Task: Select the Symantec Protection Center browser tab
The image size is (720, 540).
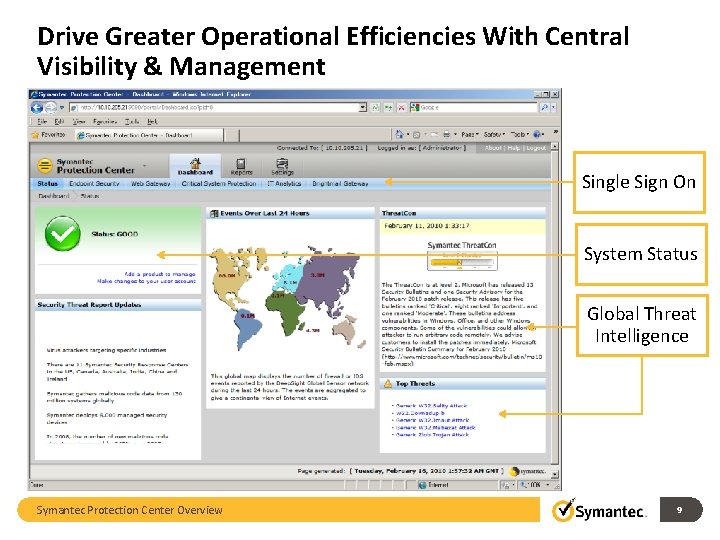Action: pos(149,135)
